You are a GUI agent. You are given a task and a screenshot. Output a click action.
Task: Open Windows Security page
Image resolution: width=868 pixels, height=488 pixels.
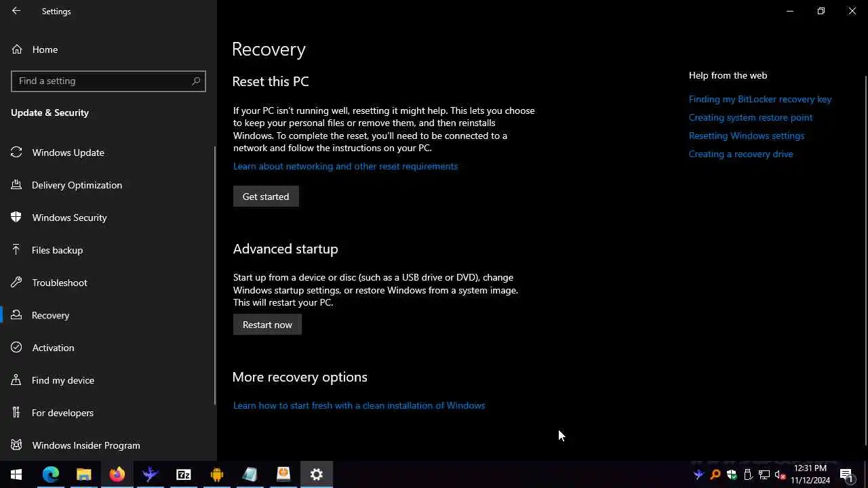point(107,218)
